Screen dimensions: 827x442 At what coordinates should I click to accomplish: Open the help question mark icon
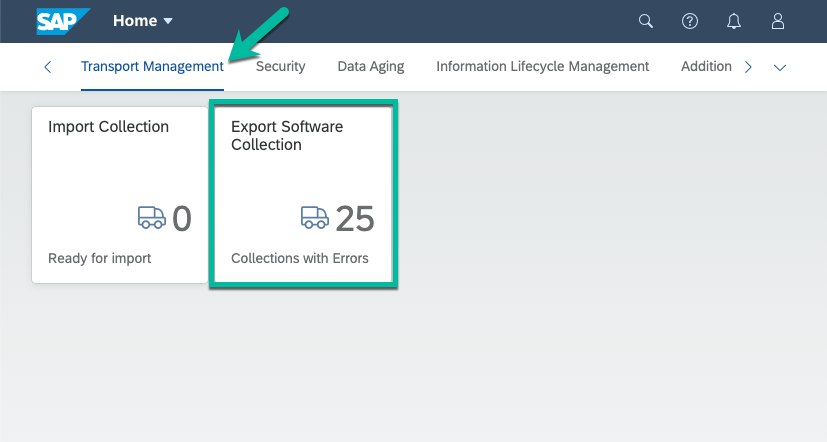[x=690, y=21]
